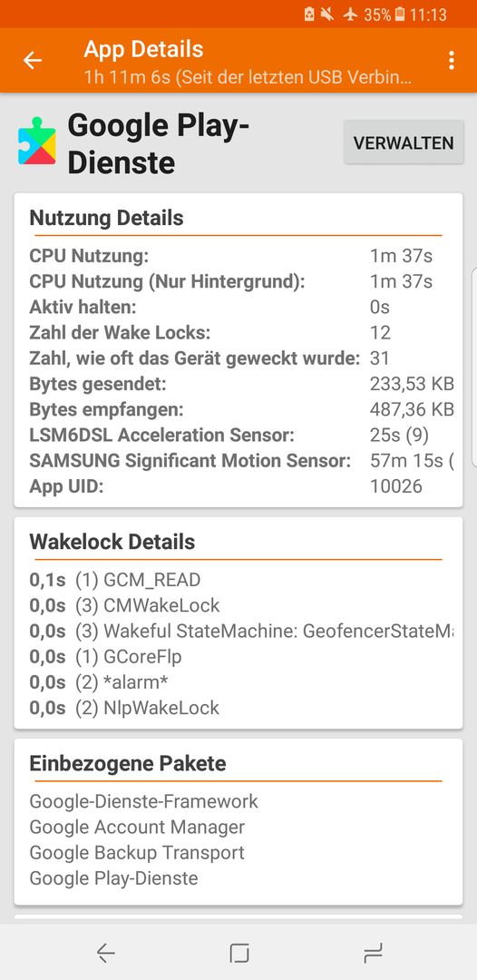Image resolution: width=477 pixels, height=980 pixels.
Task: Tap the back arrow in the header
Action: [x=33, y=60]
